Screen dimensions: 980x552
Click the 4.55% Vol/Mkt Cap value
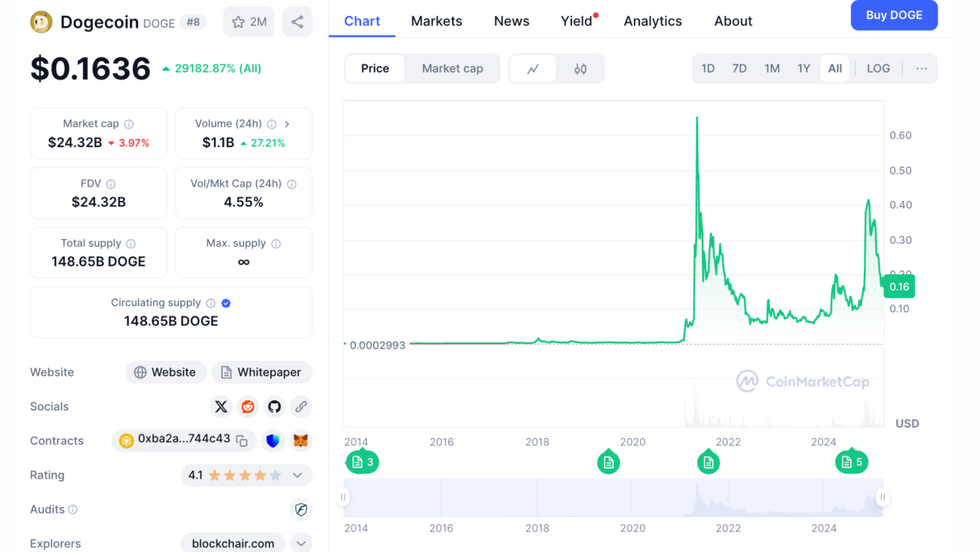(243, 202)
